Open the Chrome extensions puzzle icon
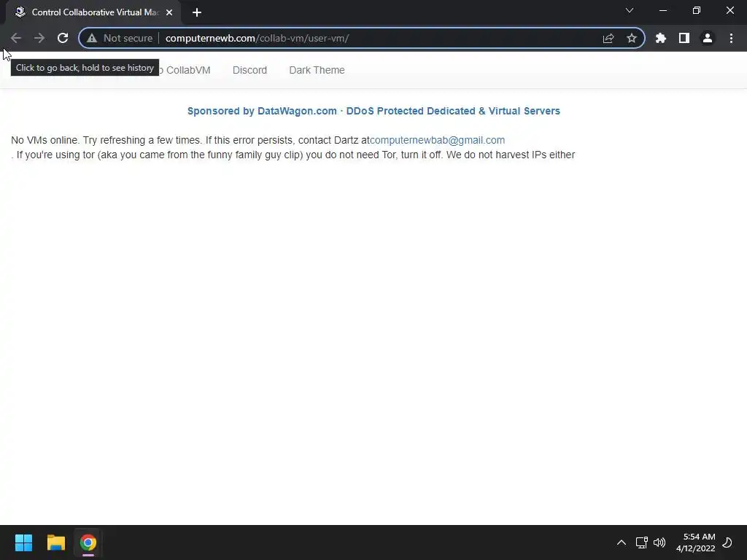The height and width of the screenshot is (560, 747). 661,38
